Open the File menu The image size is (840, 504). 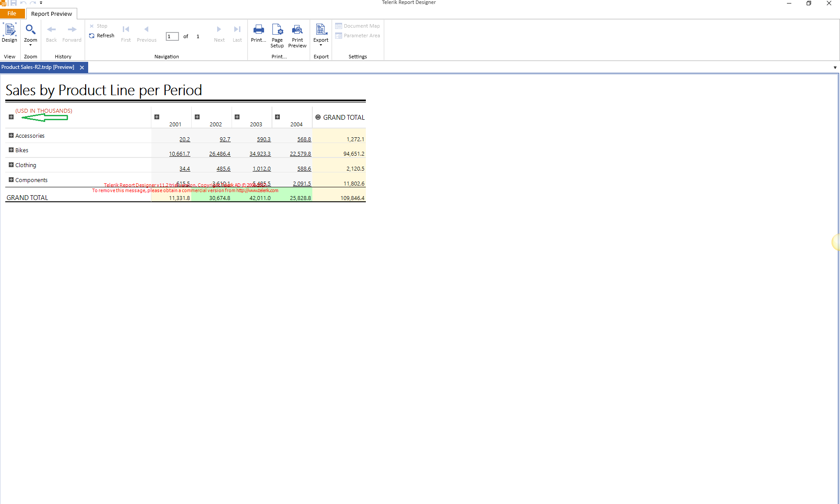12,14
